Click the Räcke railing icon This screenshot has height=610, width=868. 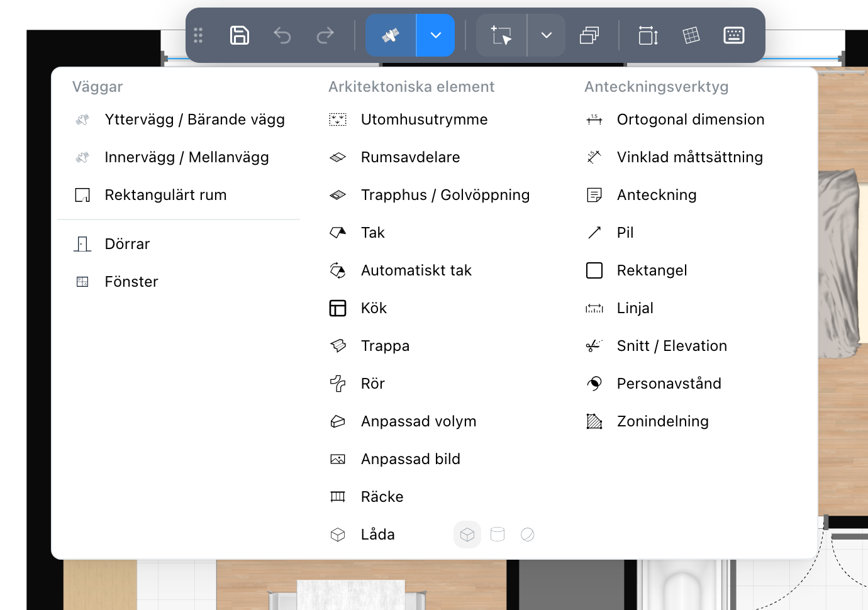[338, 497]
